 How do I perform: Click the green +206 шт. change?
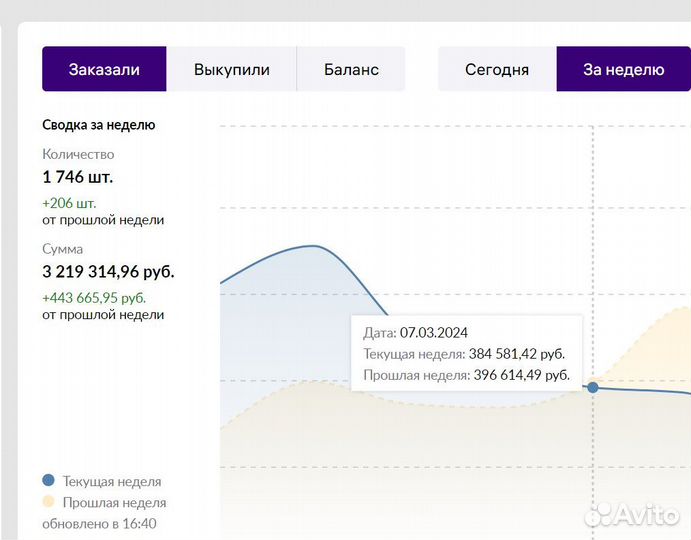point(69,203)
